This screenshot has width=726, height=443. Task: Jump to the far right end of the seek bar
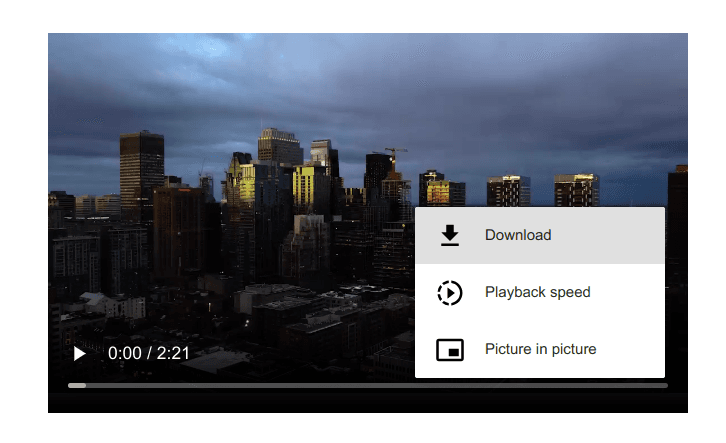tap(665, 385)
